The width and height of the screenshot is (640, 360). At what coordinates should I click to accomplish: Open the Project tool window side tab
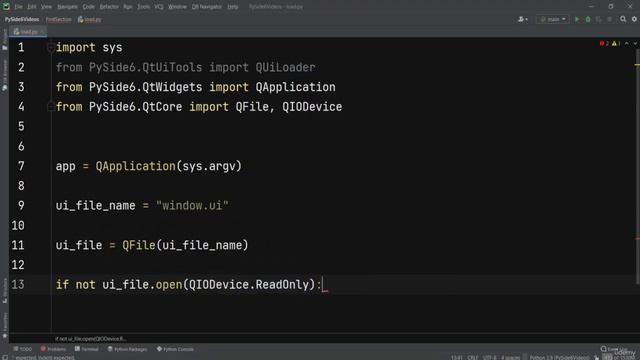tap(4, 40)
